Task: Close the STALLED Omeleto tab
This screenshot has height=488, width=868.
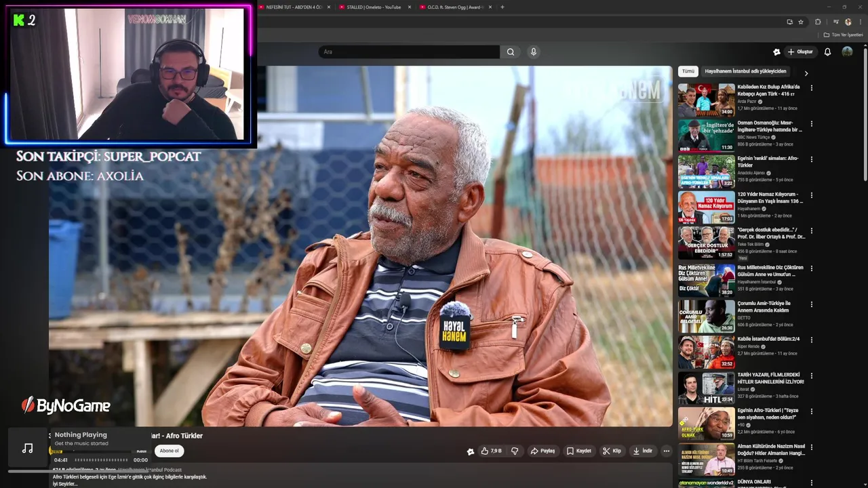Action: 410,7
